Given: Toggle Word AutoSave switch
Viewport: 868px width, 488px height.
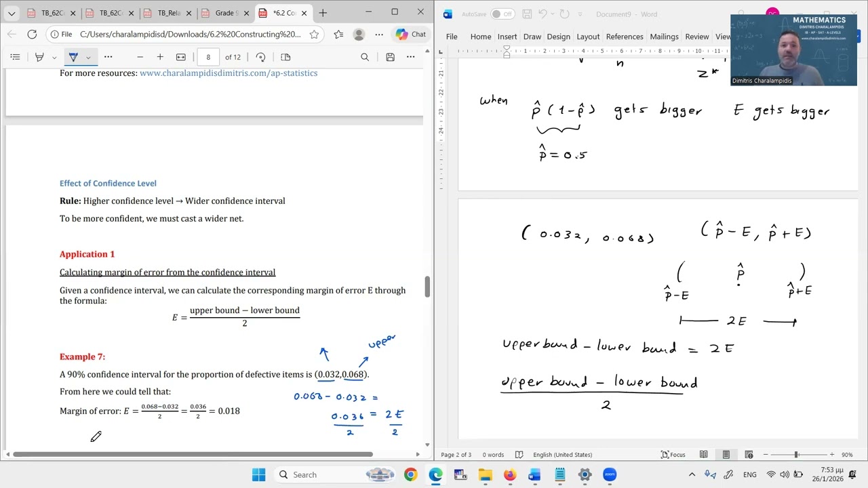Looking at the screenshot, I should (502, 14).
